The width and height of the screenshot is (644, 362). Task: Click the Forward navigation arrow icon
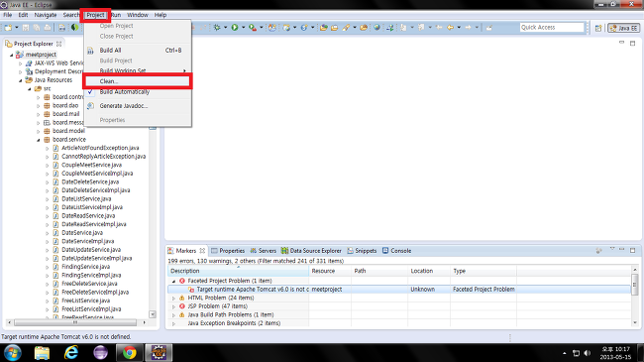pyautogui.click(x=469, y=28)
